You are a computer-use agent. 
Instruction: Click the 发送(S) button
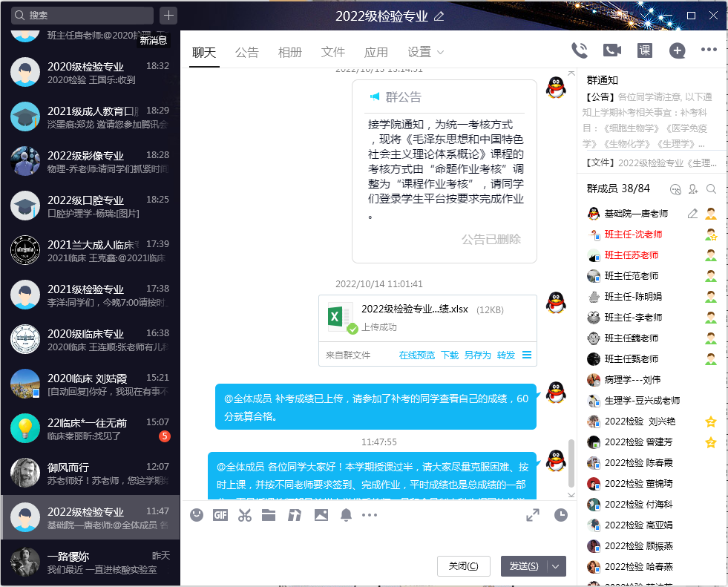pyautogui.click(x=524, y=566)
